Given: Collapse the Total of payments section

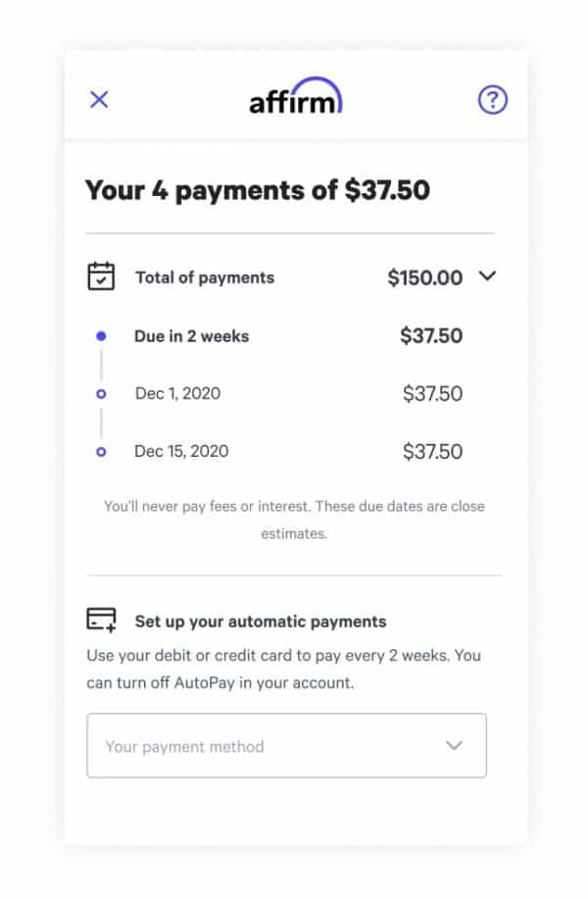Looking at the screenshot, I should coord(487,277).
